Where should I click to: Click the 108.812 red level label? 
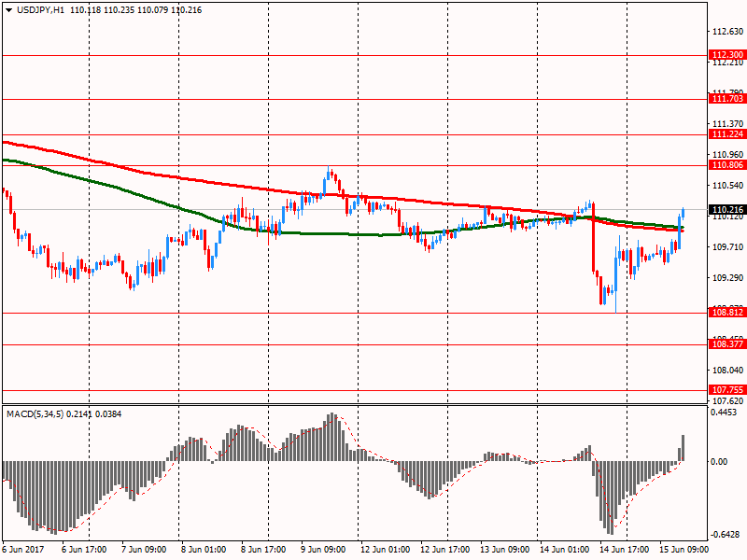pyautogui.click(x=727, y=313)
